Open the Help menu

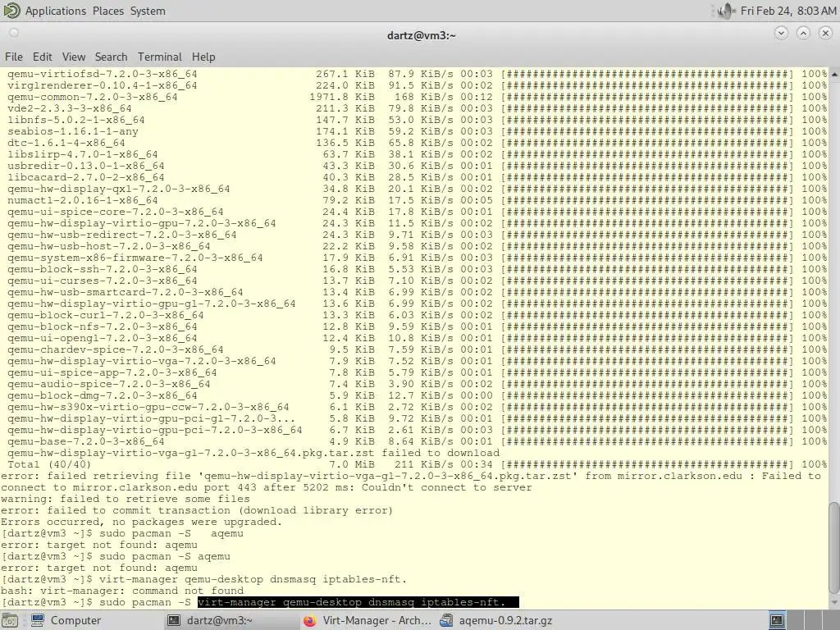203,57
